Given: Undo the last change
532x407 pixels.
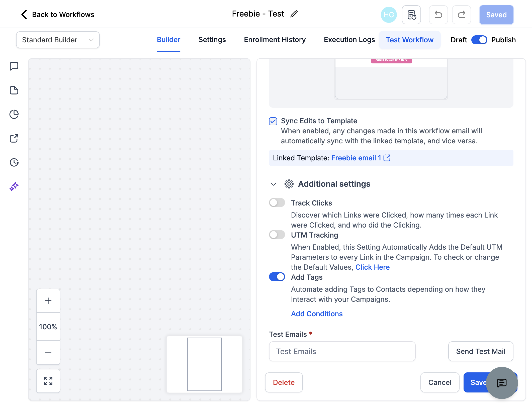Looking at the screenshot, I should [x=438, y=15].
